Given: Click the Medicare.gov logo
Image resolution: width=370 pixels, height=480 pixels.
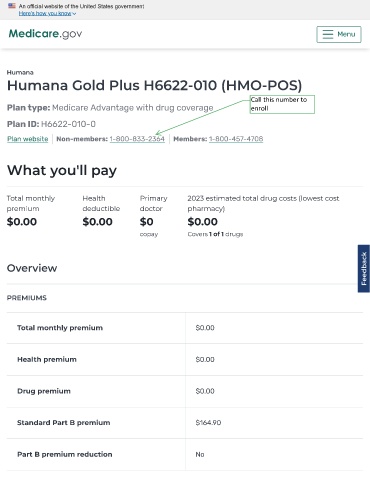Looking at the screenshot, I should (45, 34).
